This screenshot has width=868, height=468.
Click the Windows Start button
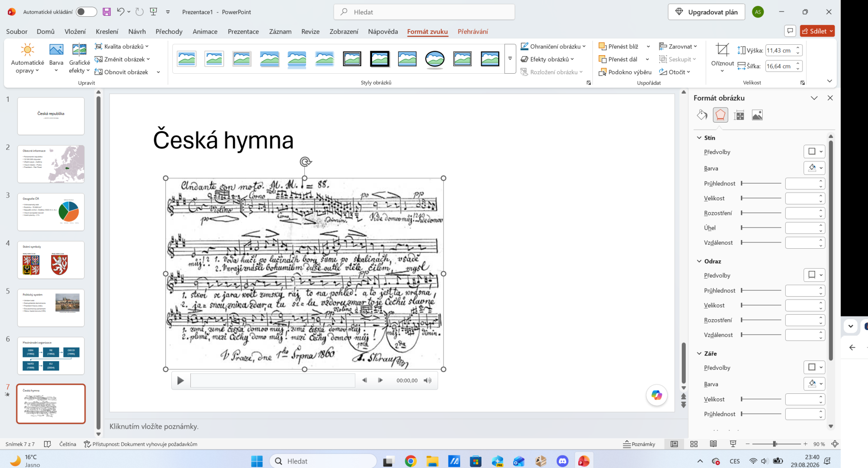coord(257,461)
